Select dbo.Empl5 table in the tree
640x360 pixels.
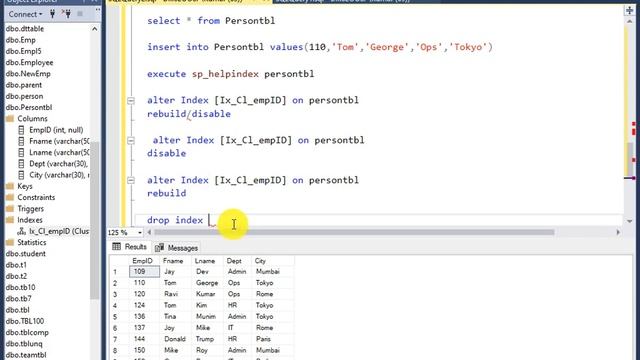click(24, 51)
